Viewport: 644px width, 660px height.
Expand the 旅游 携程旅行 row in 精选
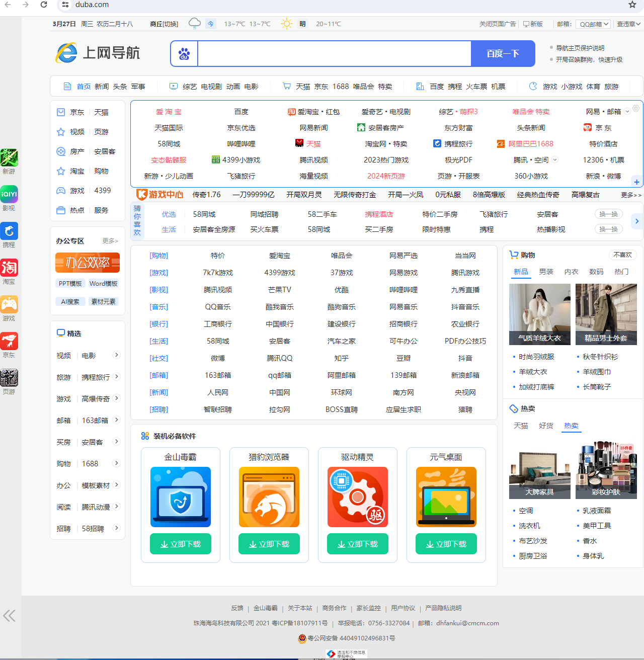[x=116, y=376]
